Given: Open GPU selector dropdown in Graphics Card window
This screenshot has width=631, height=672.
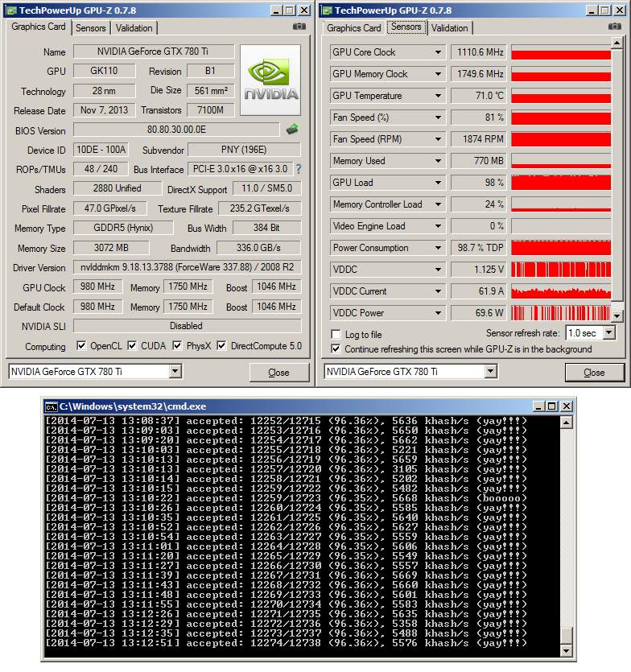Looking at the screenshot, I should (x=175, y=371).
